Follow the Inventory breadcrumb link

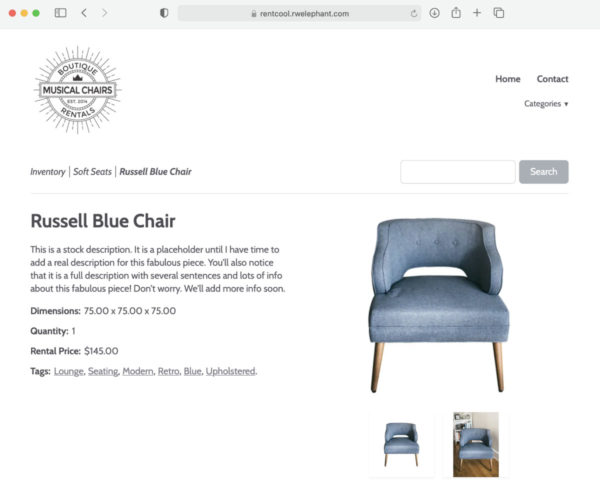click(x=48, y=172)
